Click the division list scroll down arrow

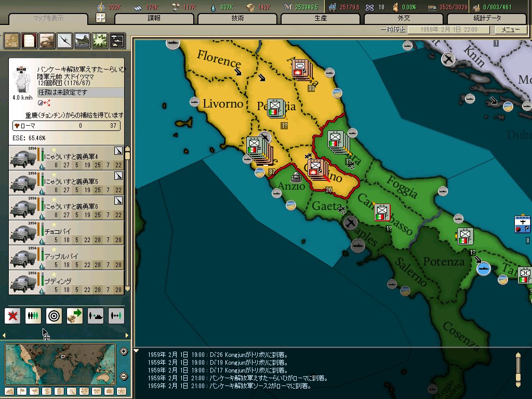pos(128,289)
